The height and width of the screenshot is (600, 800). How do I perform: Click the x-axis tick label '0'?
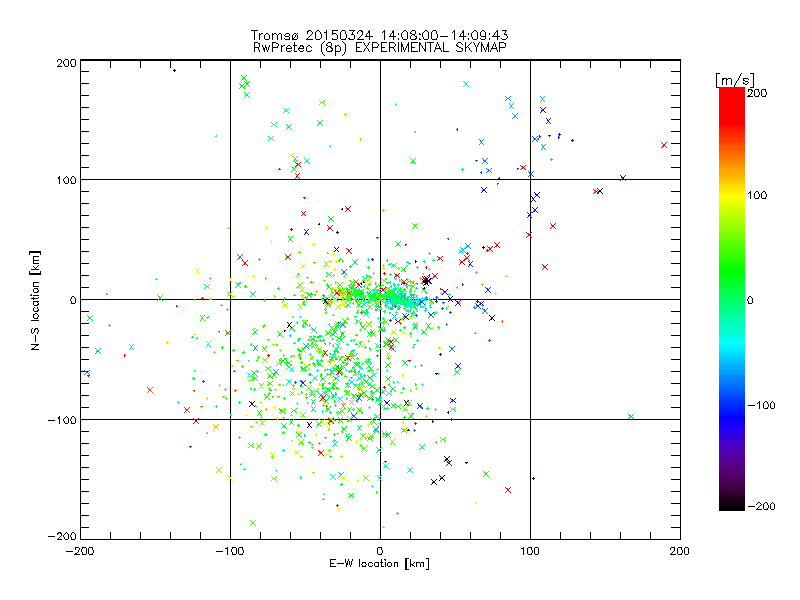pyautogui.click(x=380, y=551)
